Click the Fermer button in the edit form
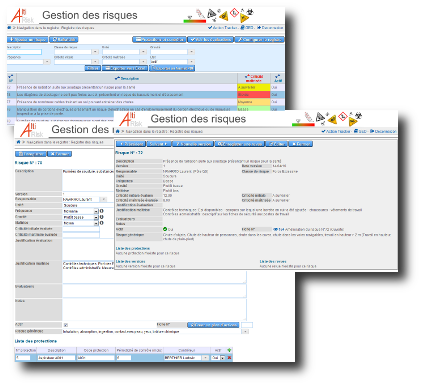Screen dimensions: 421x385 [60, 154]
